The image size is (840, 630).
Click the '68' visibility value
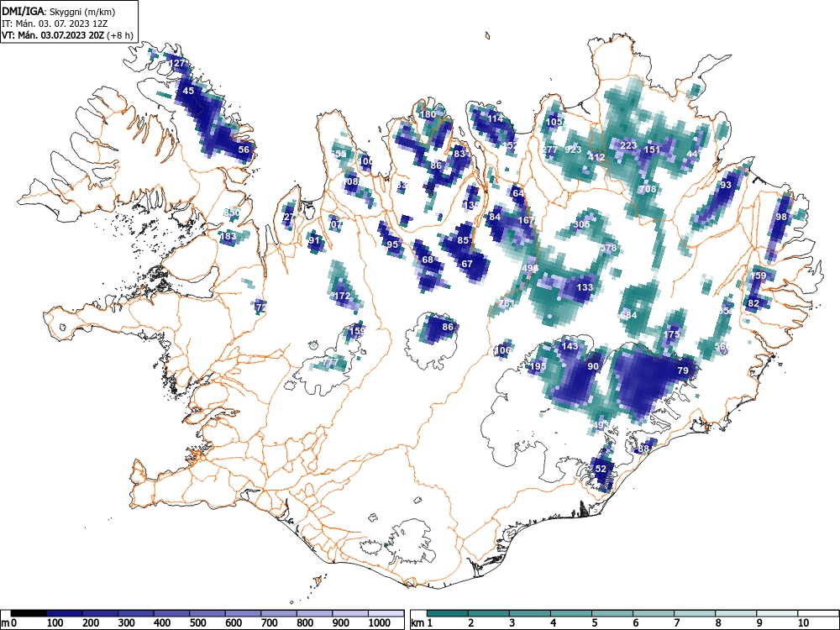tap(428, 260)
